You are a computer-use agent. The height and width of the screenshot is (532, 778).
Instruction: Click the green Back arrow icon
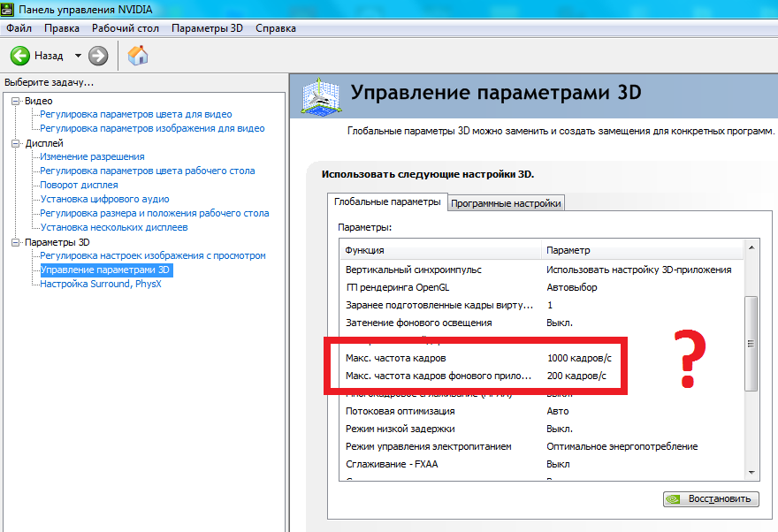click(20, 56)
